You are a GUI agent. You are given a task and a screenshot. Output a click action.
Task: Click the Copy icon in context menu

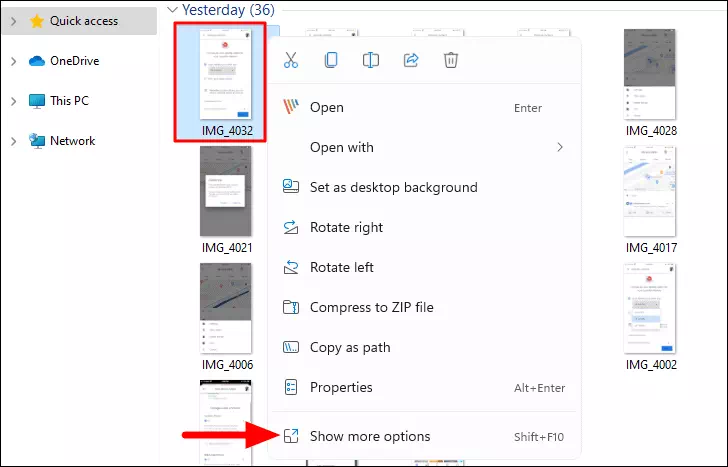(x=331, y=60)
